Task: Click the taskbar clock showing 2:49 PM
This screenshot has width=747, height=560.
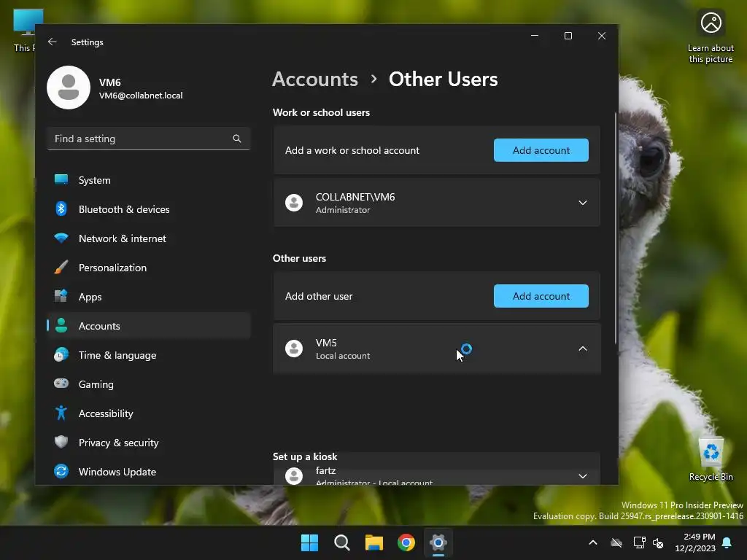Action: click(694, 542)
